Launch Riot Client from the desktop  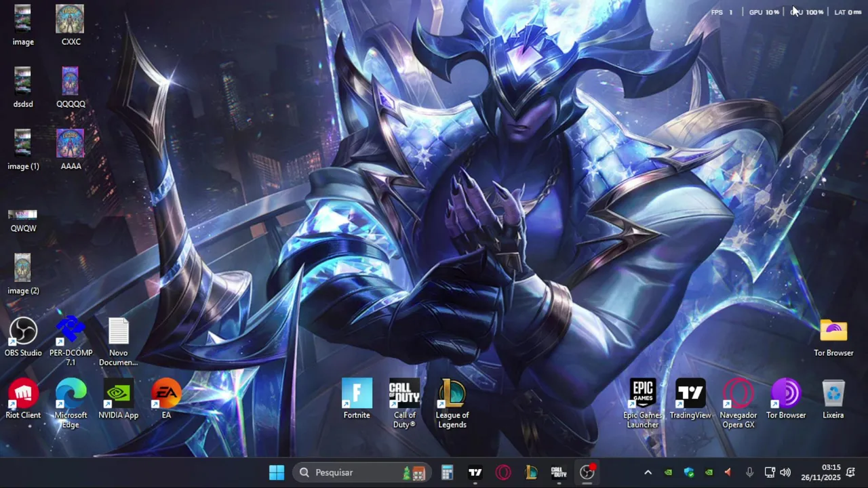click(23, 399)
